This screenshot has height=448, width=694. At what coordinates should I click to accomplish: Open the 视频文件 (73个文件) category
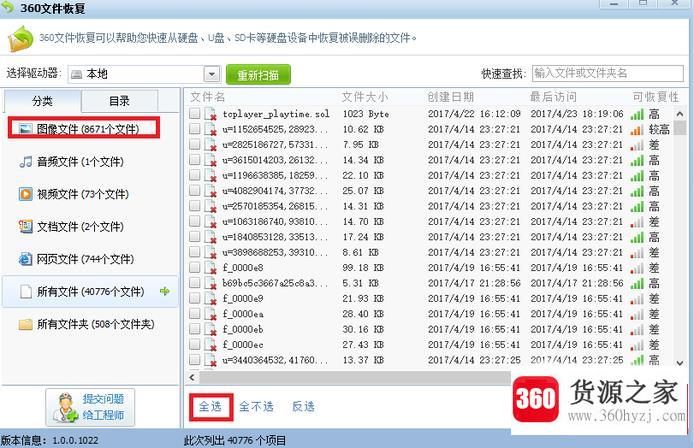click(73, 194)
